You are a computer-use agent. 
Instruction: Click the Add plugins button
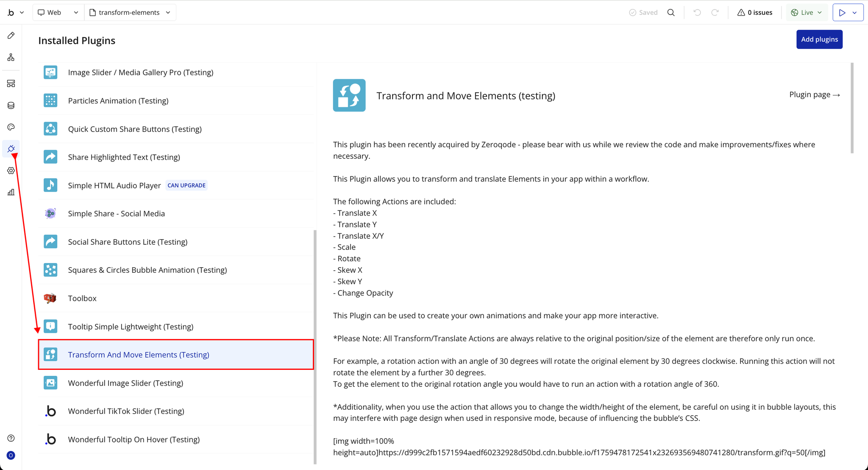coord(819,39)
